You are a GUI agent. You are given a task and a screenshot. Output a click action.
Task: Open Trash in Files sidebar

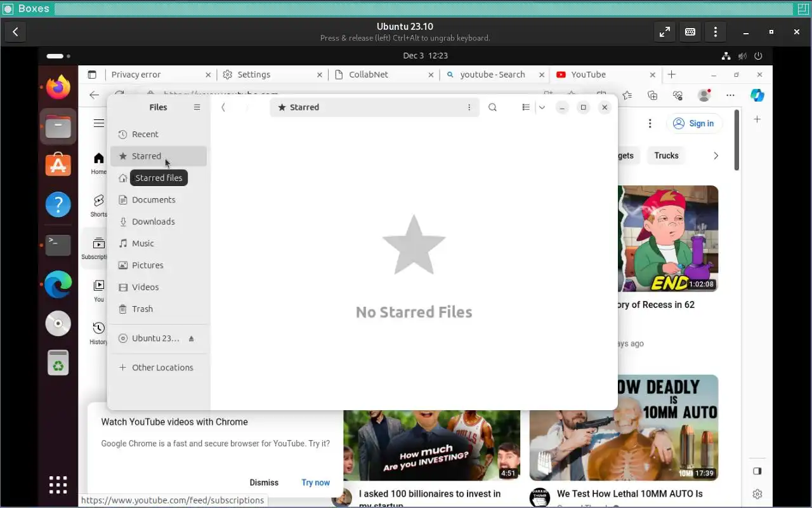[159, 309]
